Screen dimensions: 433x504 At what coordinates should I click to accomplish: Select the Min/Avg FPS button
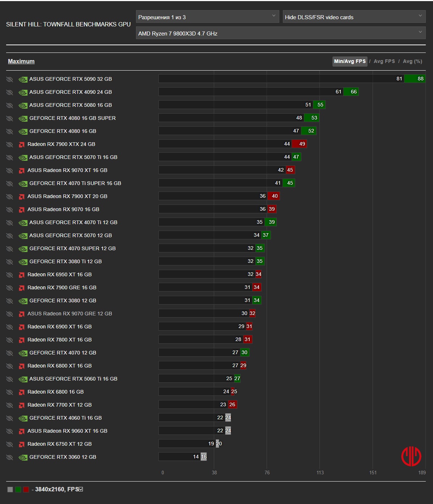350,61
